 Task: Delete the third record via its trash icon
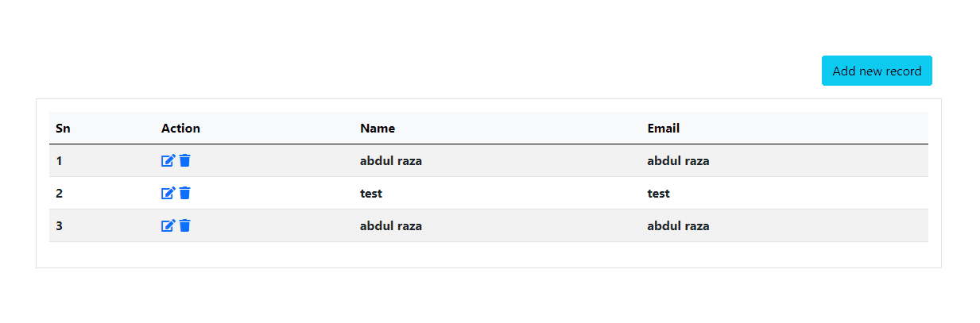click(x=185, y=226)
